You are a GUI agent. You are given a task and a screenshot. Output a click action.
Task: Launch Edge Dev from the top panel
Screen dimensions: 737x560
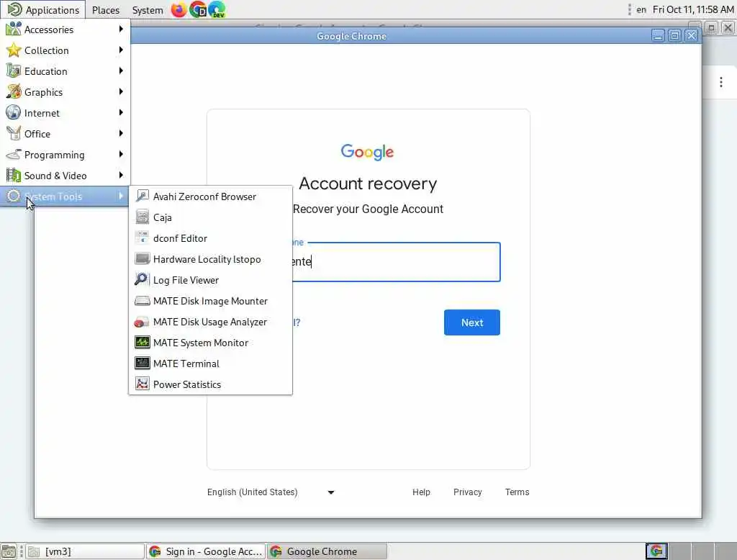click(x=217, y=9)
